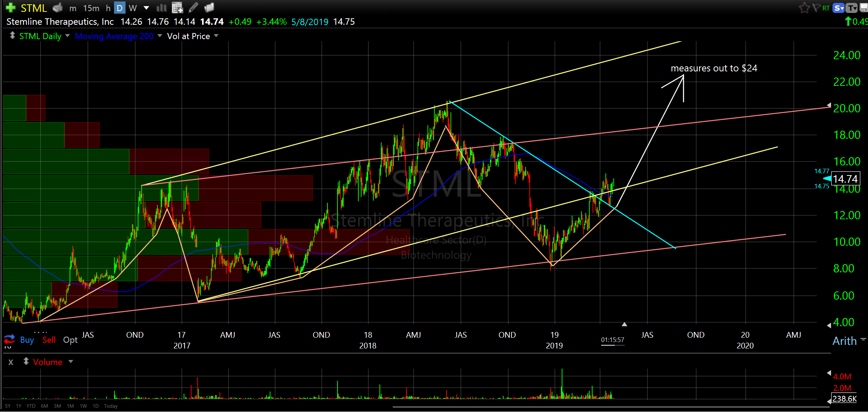Select the 15m interval toggle
The width and height of the screenshot is (868, 412).
click(91, 8)
